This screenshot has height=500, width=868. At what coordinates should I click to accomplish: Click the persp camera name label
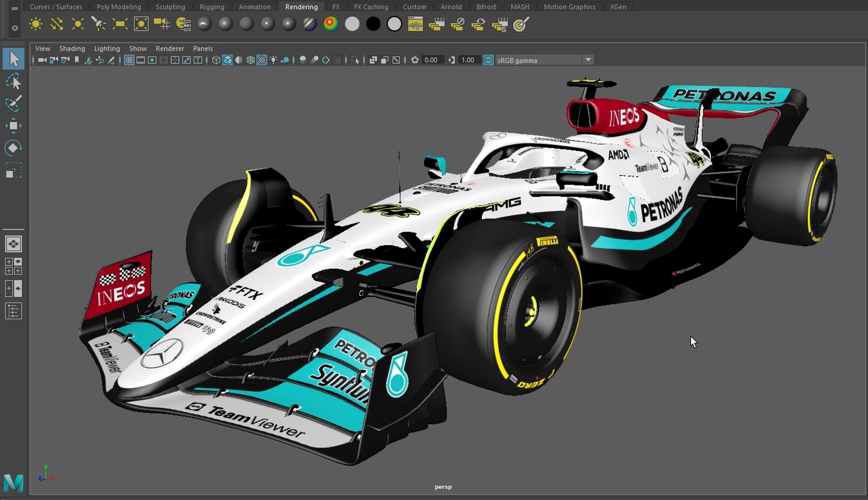click(x=443, y=487)
